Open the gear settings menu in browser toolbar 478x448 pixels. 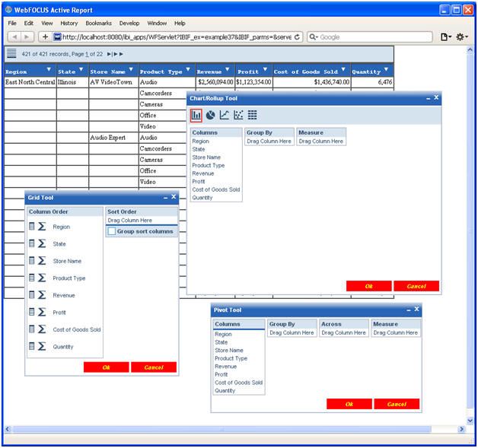pyautogui.click(x=461, y=37)
